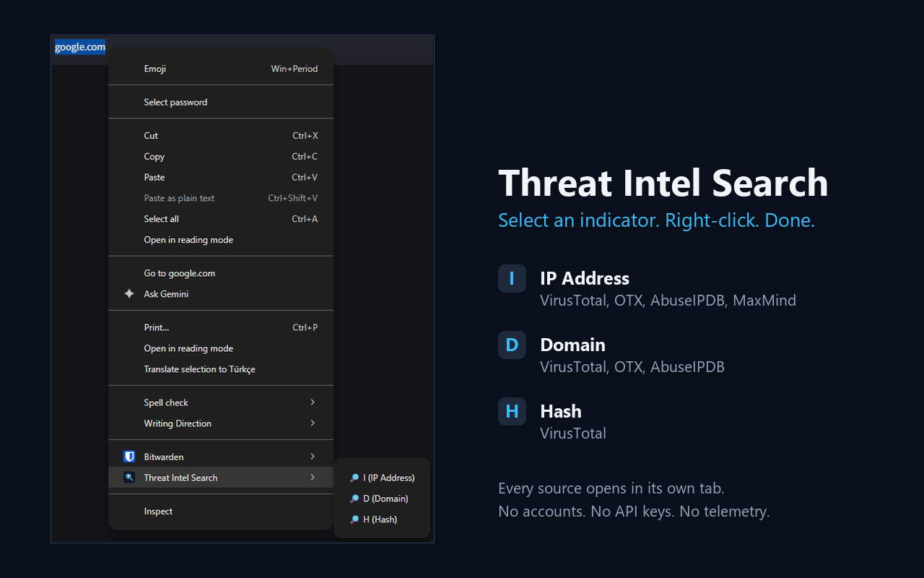Select the Select password menu entry
This screenshot has height=578, width=924.
pyautogui.click(x=221, y=102)
